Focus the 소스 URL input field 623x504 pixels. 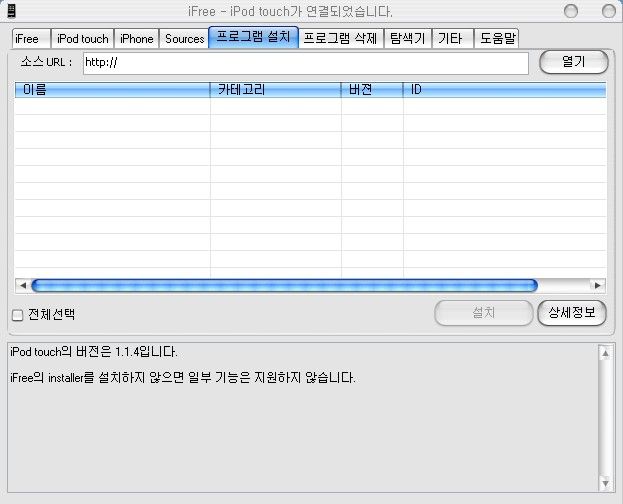(306, 63)
